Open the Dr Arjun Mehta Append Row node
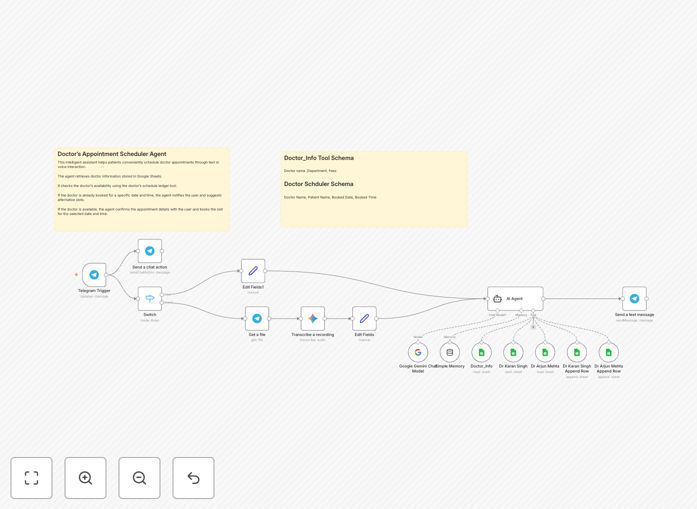 pyautogui.click(x=609, y=353)
